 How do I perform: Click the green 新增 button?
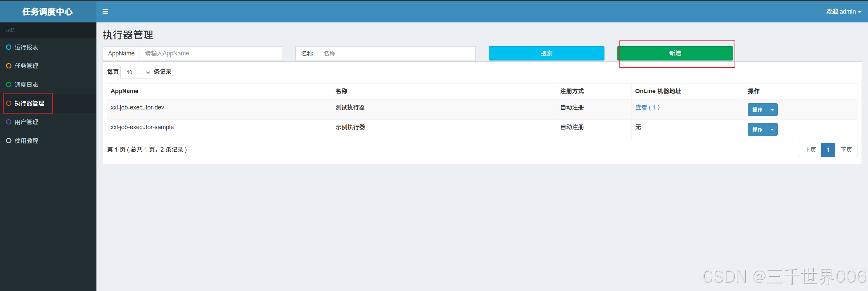point(675,53)
